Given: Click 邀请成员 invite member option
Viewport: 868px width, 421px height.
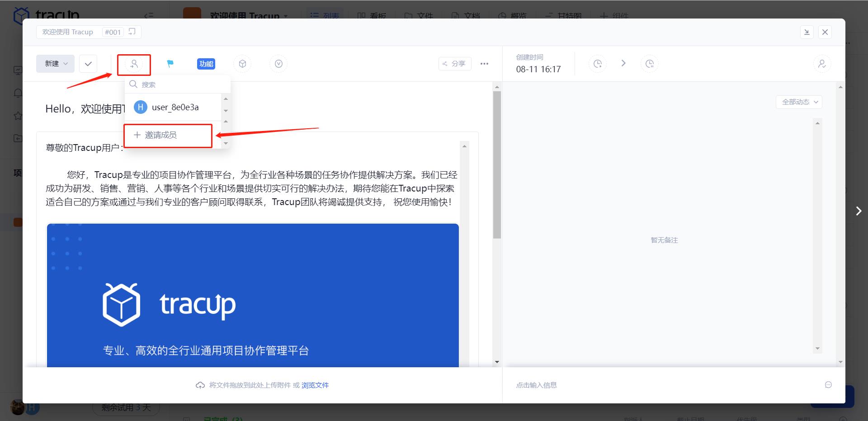Looking at the screenshot, I should tap(168, 135).
